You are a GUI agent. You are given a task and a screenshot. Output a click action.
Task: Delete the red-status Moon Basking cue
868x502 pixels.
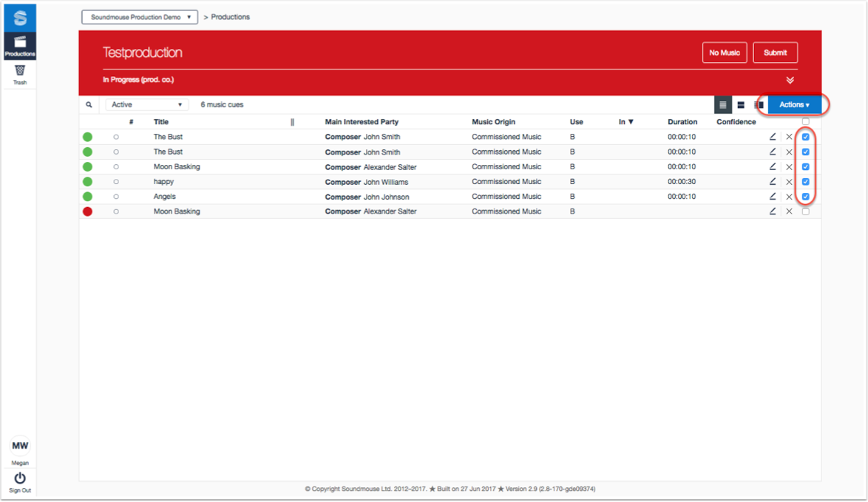click(789, 211)
